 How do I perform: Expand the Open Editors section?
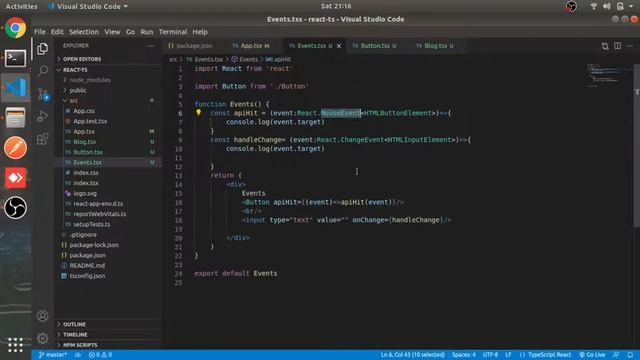coord(108,59)
